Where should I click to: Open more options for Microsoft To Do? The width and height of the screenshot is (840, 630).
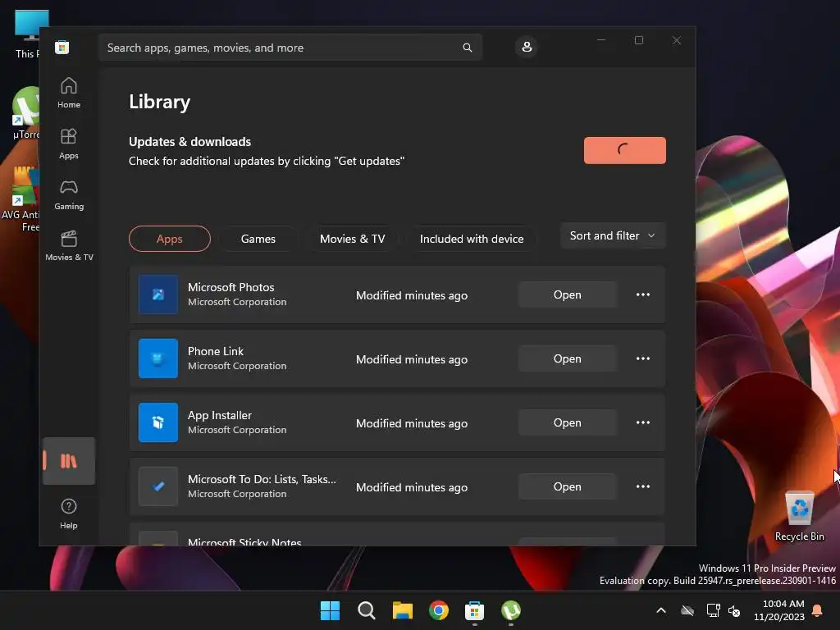(x=643, y=486)
